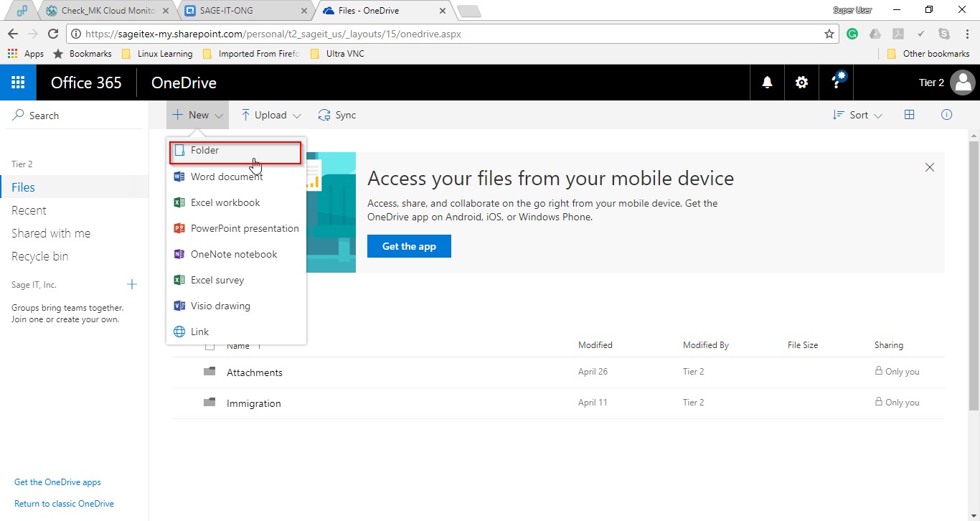This screenshot has height=521, width=980.
Task: Collapse the New dropdown menu
Action: coord(198,115)
